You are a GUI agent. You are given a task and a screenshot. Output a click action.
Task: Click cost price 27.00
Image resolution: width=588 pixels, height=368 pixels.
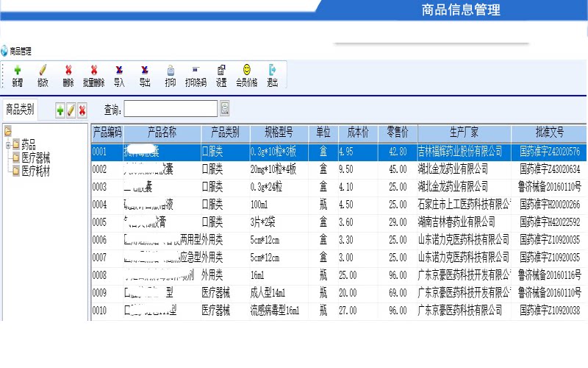[348, 311]
